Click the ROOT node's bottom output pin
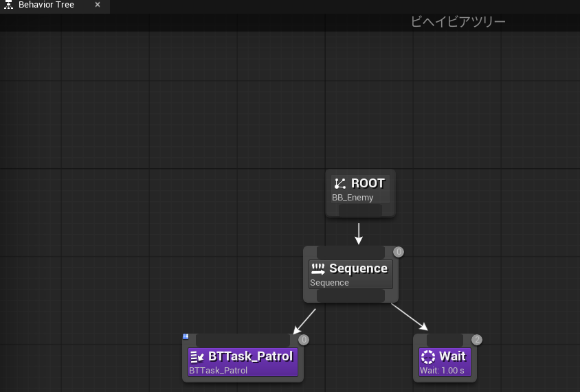Screen dimensions: 580x392 click(360, 210)
